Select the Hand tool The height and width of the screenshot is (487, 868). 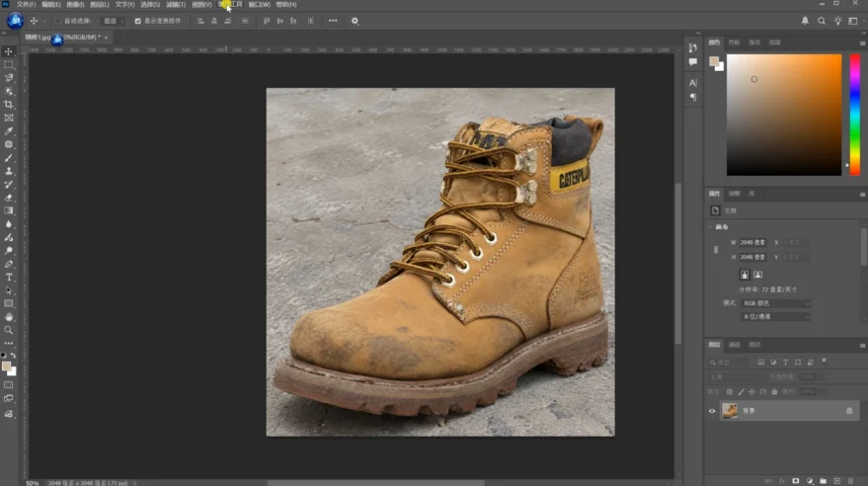[9, 317]
